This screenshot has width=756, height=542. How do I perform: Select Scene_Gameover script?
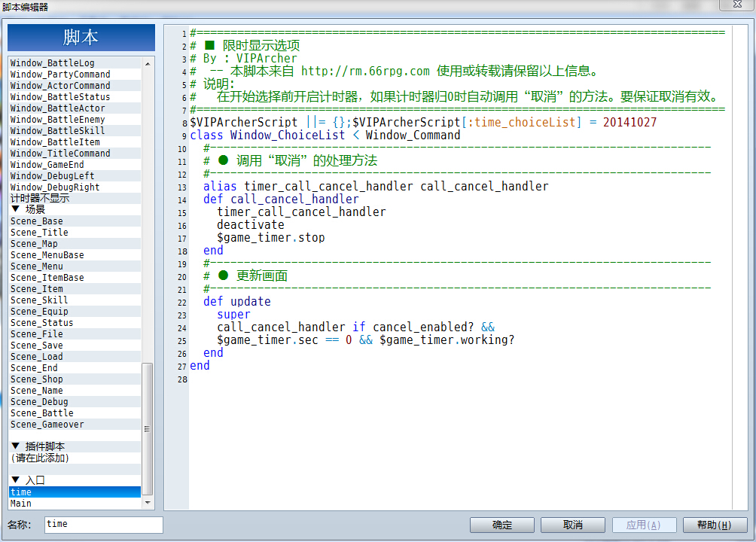point(75,425)
